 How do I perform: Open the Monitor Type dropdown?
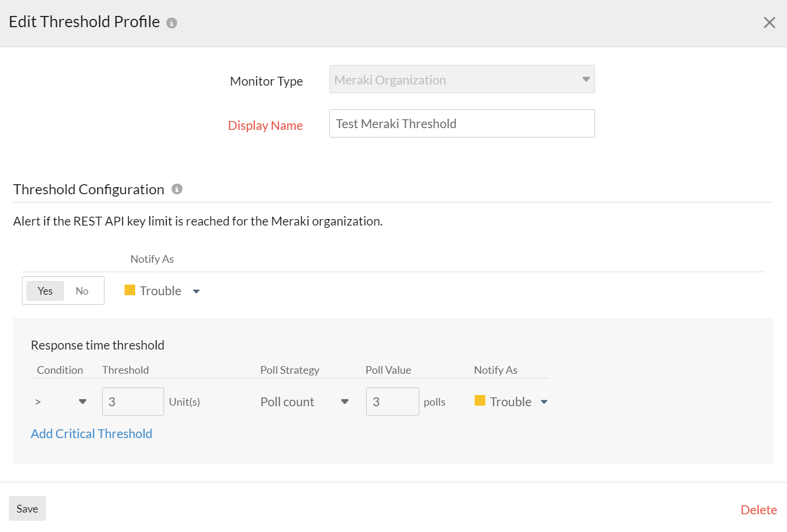(x=462, y=79)
